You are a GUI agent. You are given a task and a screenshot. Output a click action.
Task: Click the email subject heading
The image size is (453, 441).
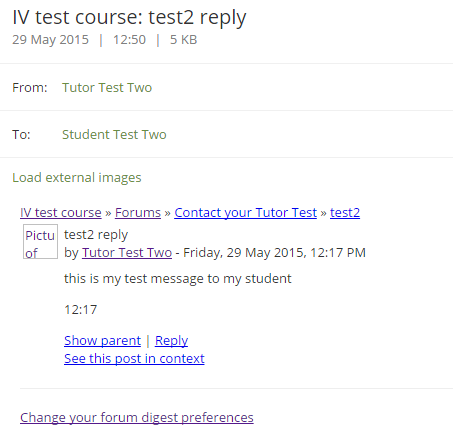tap(129, 17)
